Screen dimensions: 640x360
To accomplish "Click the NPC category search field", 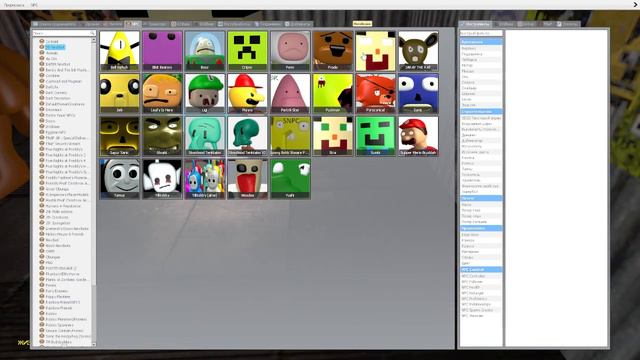I will (x=64, y=33).
